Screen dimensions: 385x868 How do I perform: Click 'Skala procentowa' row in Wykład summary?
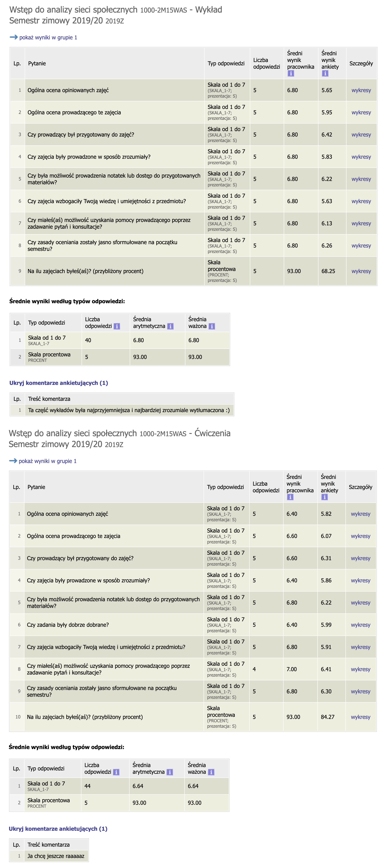120,357
